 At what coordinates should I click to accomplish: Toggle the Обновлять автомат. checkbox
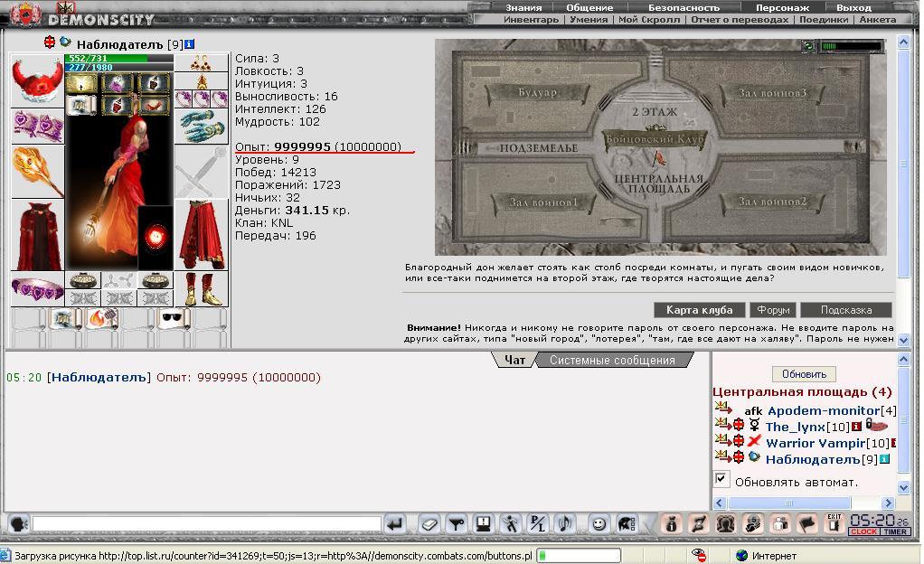(x=721, y=478)
